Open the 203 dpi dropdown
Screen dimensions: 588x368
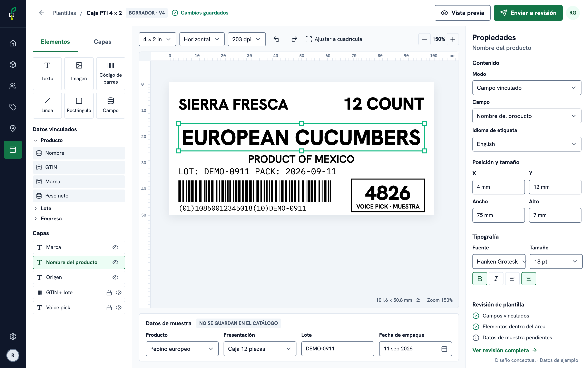click(246, 39)
